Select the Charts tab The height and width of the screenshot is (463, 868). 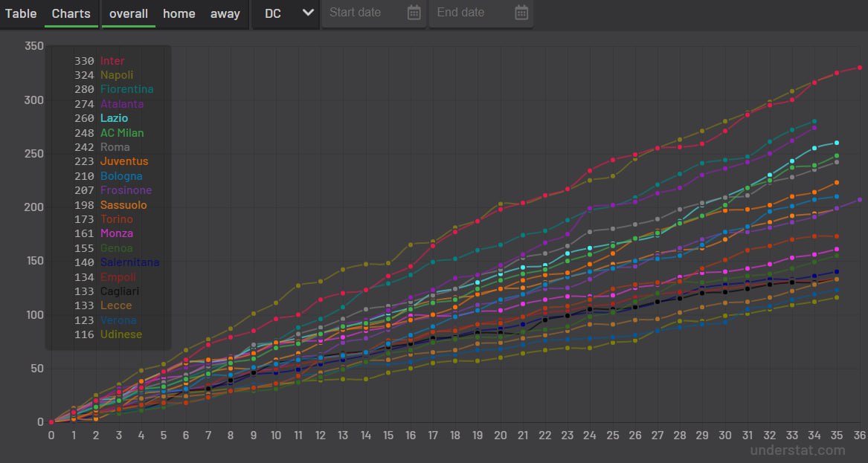tap(71, 13)
